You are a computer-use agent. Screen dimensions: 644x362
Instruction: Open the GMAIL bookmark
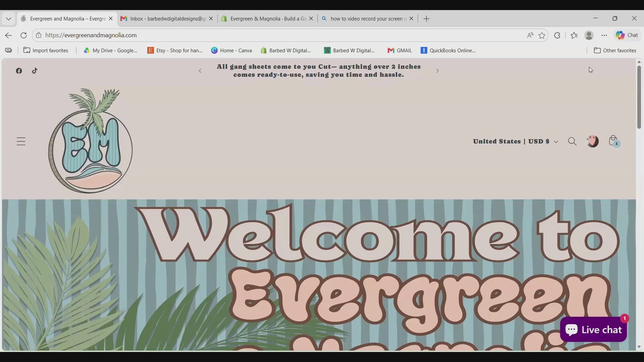click(399, 51)
